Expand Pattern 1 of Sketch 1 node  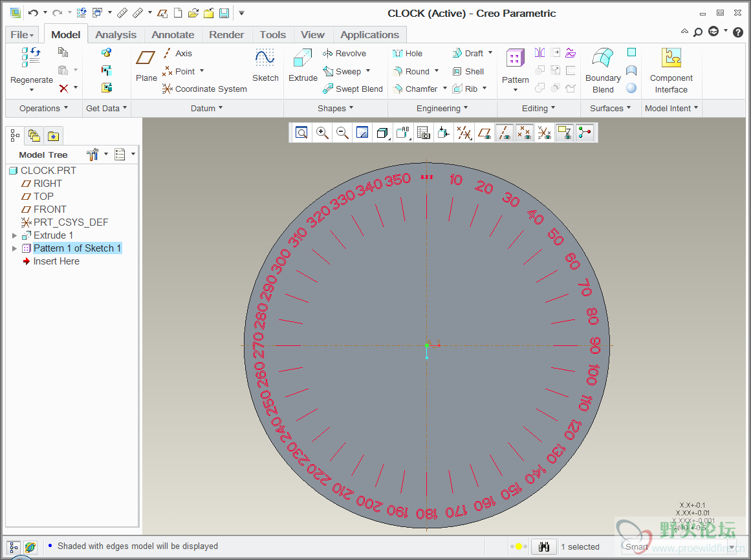(14, 248)
